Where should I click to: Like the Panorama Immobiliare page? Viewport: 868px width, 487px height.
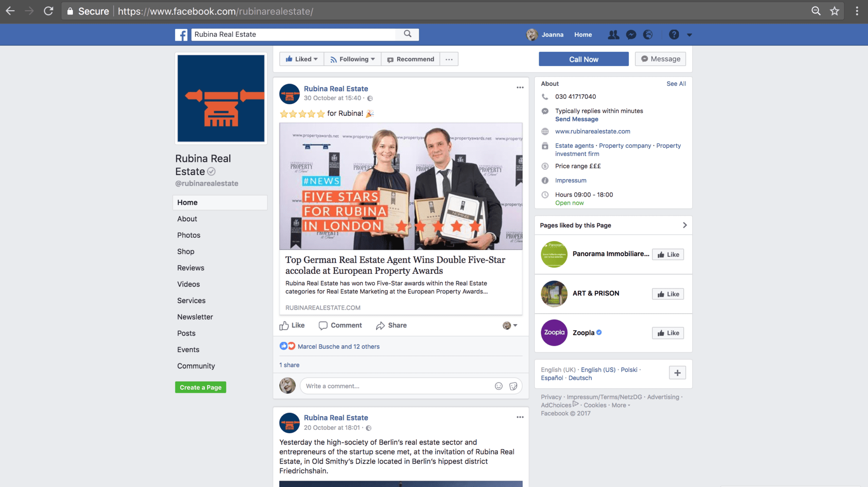pos(668,255)
